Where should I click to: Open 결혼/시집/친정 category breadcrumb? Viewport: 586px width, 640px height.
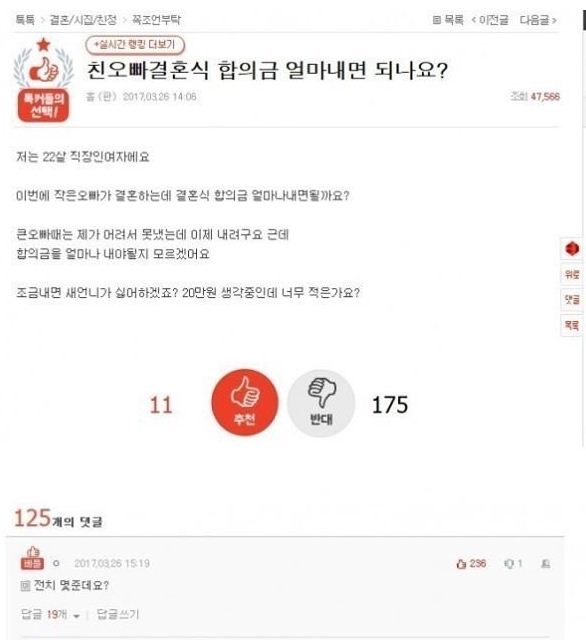coord(83,20)
